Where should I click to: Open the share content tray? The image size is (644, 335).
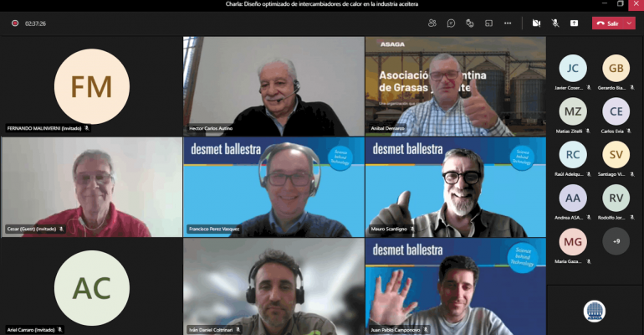tap(574, 23)
